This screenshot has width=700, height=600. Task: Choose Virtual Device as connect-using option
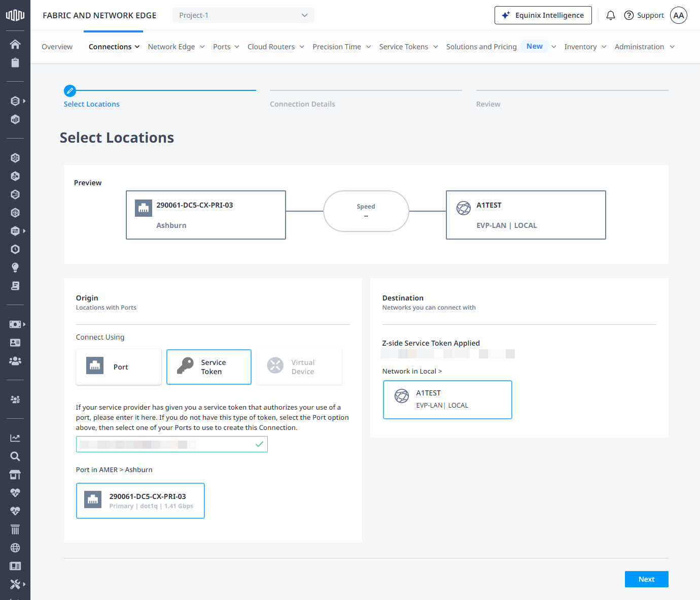point(299,367)
